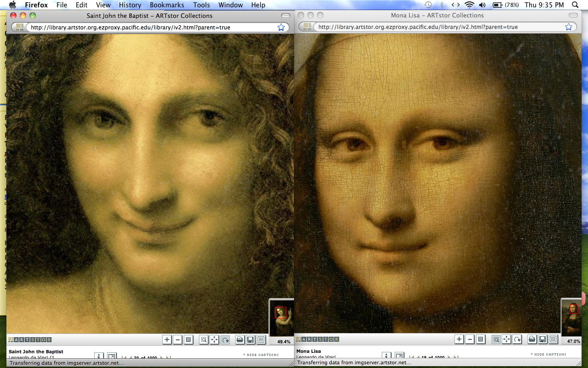This screenshot has height=368, width=588.
Task: Zoom in on the Saint John the Baptist image
Action: 167,339
